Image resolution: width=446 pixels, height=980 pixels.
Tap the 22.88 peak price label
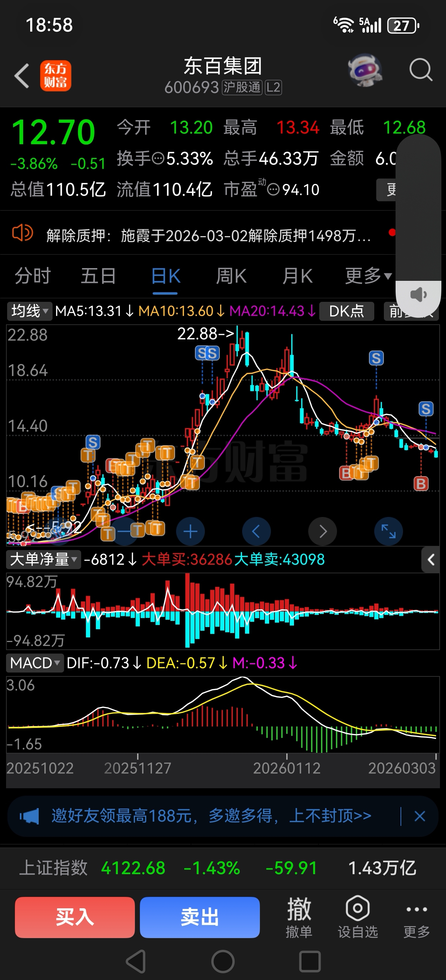(206, 334)
